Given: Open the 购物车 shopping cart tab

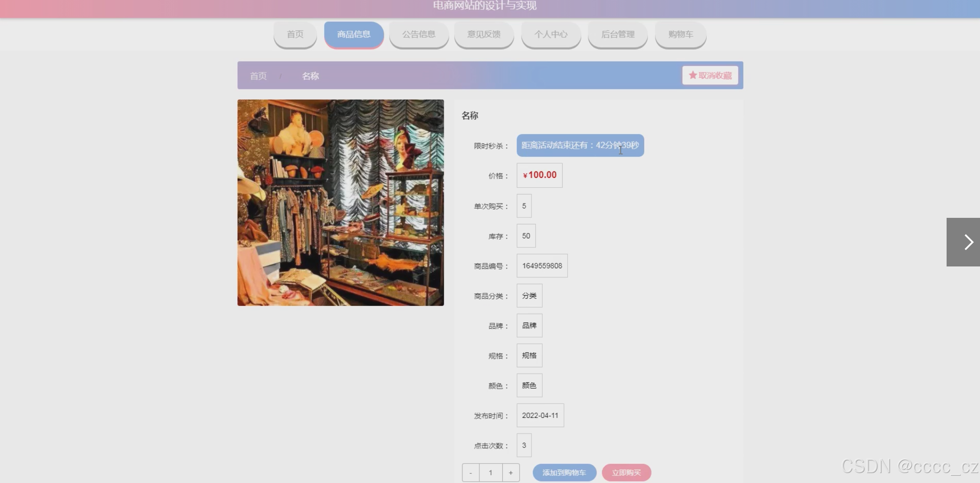Looking at the screenshot, I should pos(680,34).
